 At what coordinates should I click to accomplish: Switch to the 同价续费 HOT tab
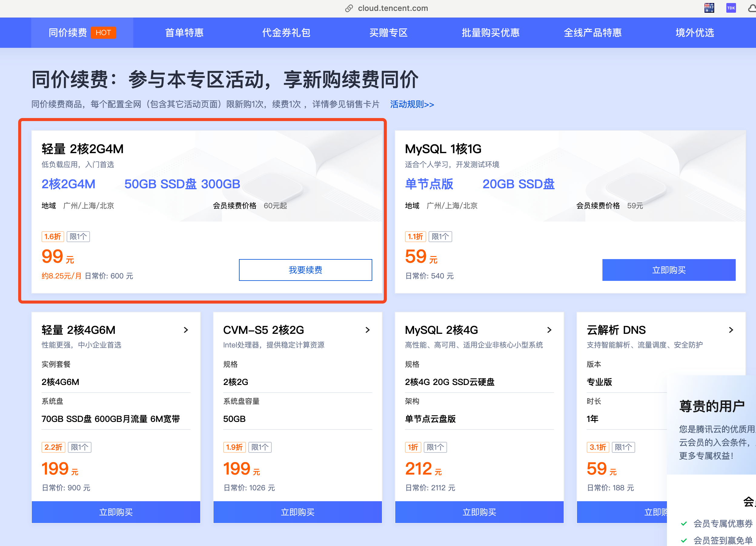click(x=82, y=33)
